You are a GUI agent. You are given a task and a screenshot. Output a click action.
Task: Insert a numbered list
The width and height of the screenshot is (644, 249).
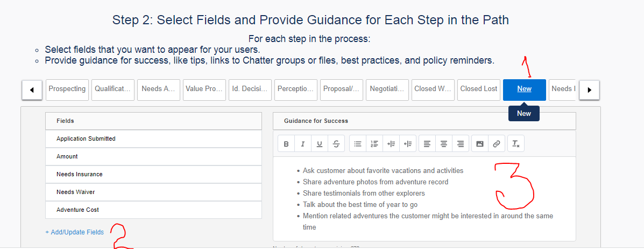click(374, 144)
